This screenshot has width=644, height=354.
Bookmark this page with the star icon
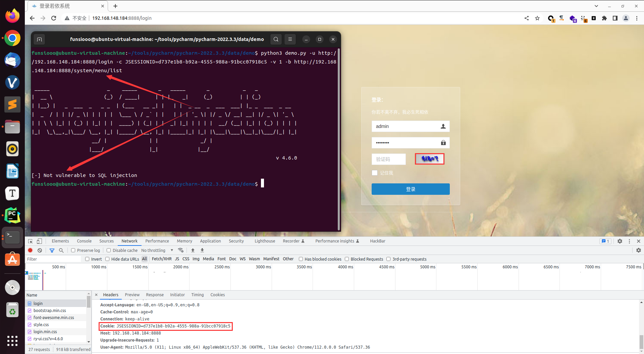click(x=537, y=18)
